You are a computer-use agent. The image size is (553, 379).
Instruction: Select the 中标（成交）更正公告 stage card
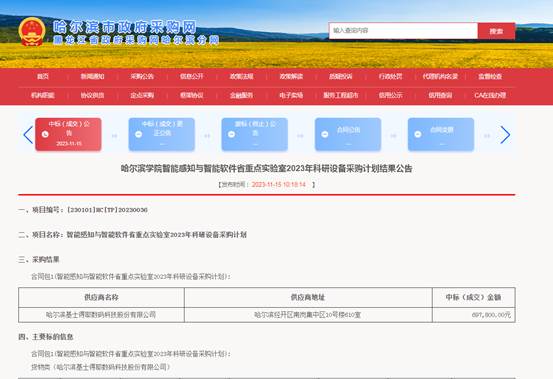pos(162,134)
